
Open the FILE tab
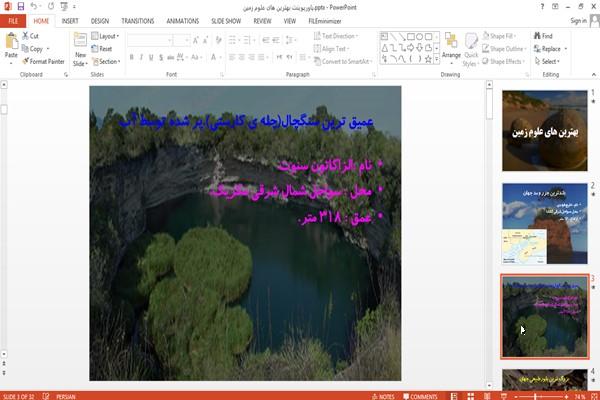click(x=13, y=21)
